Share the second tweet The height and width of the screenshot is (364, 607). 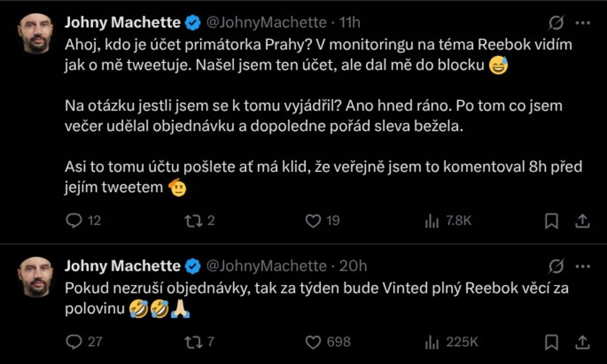click(x=582, y=342)
